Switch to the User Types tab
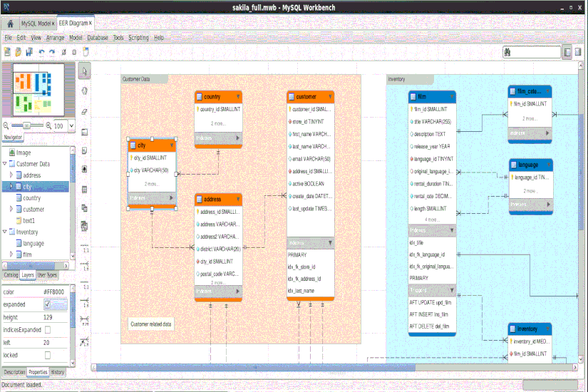 [47, 275]
